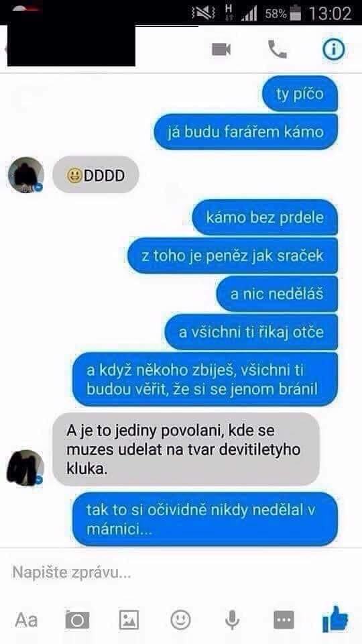Start a video call
362x644 pixels.
click(221, 50)
